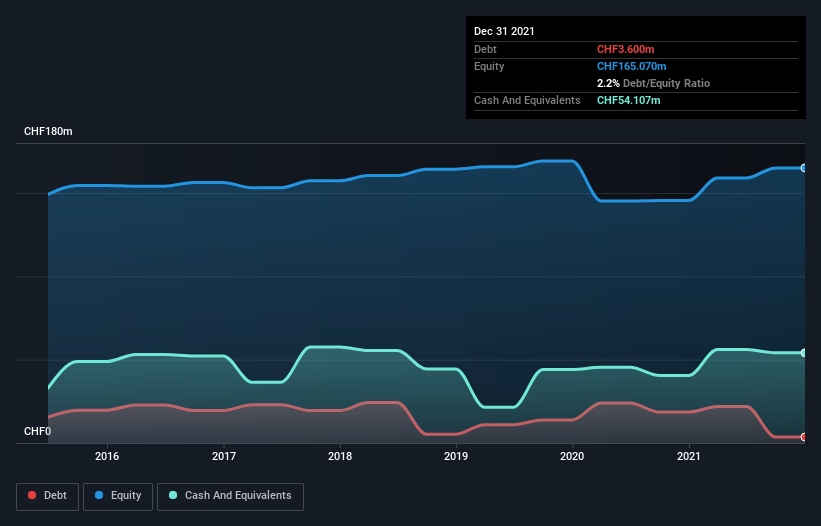Click the blue Equity legend dot
The height and width of the screenshot is (526, 821).
pos(99,495)
